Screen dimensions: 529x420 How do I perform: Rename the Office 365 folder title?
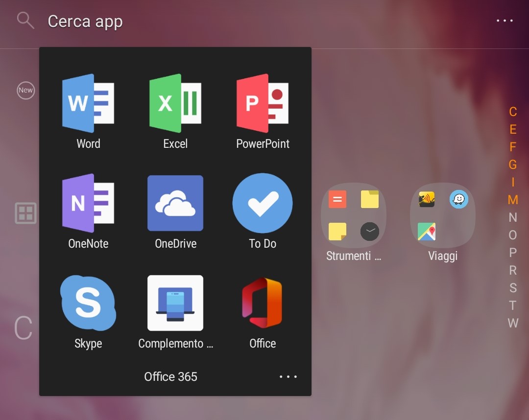point(170,376)
